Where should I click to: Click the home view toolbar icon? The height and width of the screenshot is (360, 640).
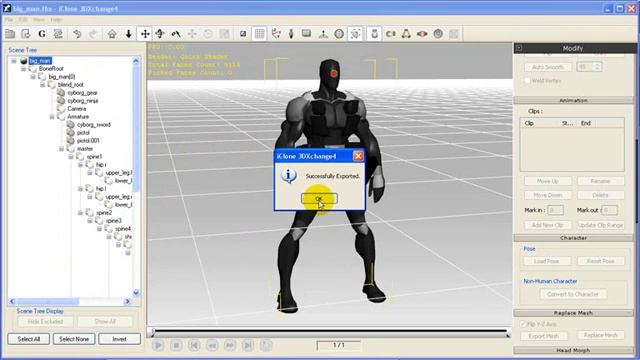point(112,34)
